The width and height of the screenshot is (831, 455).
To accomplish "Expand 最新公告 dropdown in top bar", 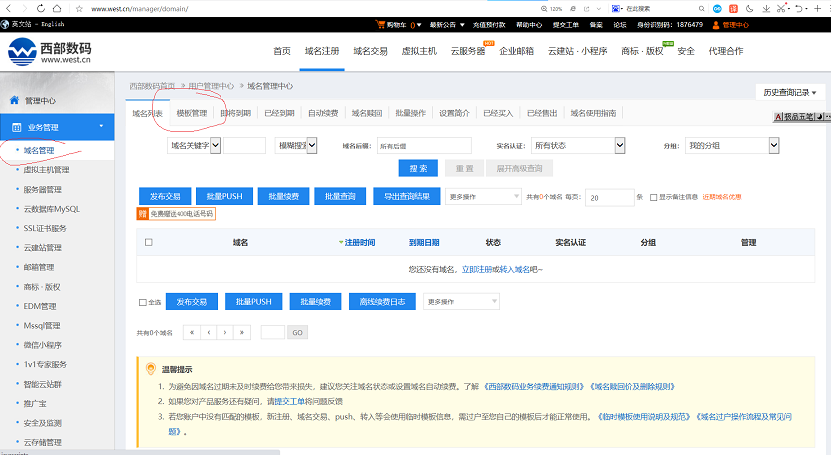I will click(447, 25).
